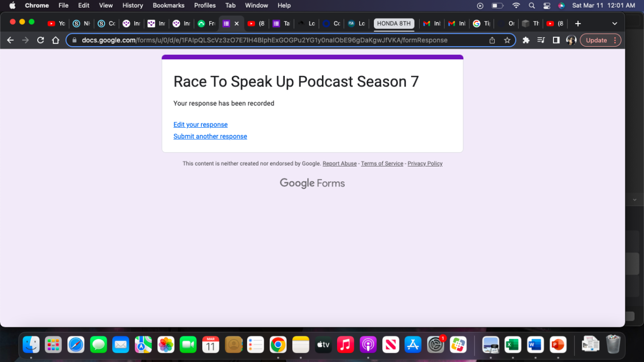This screenshot has height=362, width=644.
Task: Switch to the HONDA 8TH tab
Action: 394,24
